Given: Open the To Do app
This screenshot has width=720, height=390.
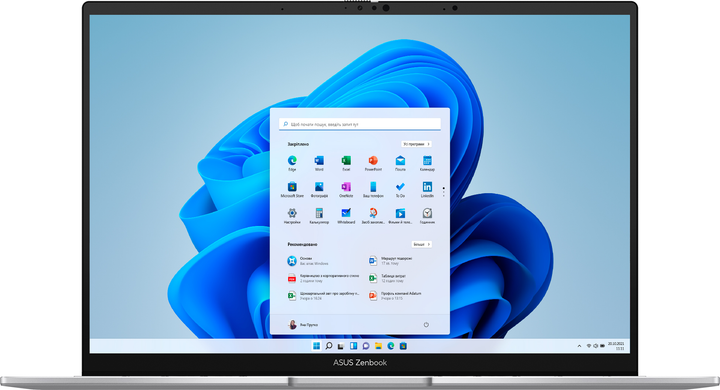Looking at the screenshot, I should [400, 189].
